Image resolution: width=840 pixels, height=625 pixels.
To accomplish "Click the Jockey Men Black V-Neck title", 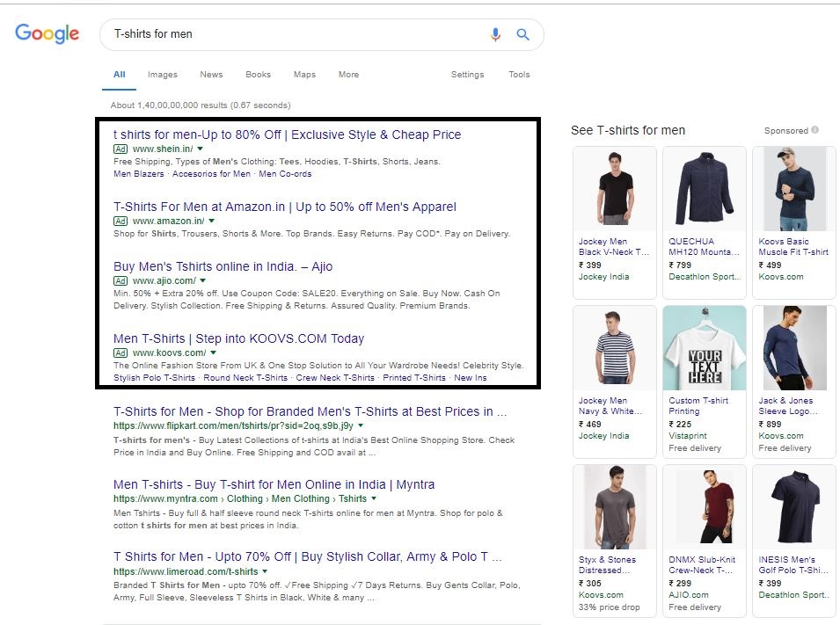I will click(613, 247).
